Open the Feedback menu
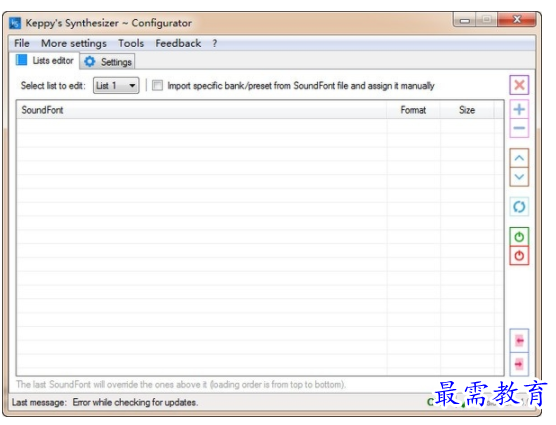 (x=178, y=43)
